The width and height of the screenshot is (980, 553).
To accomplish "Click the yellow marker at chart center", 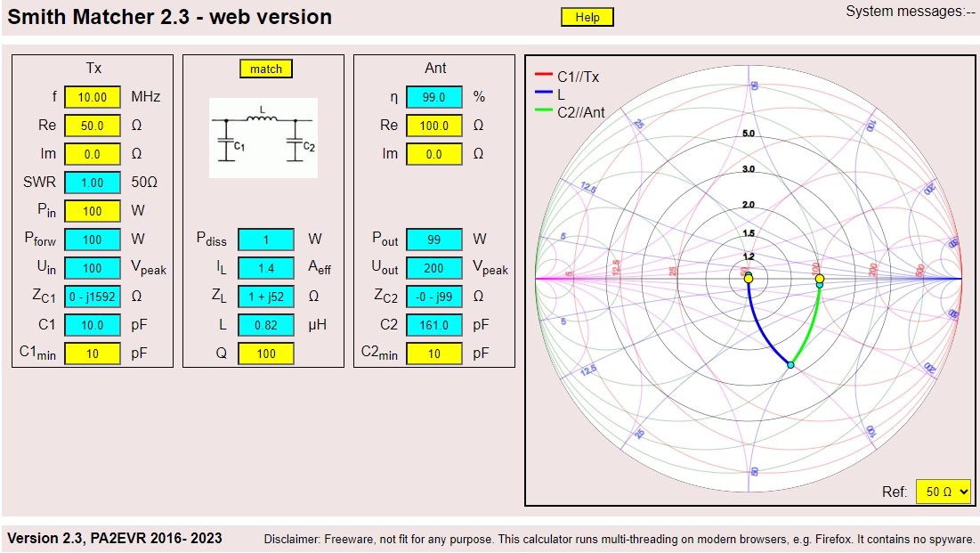I will coord(749,279).
